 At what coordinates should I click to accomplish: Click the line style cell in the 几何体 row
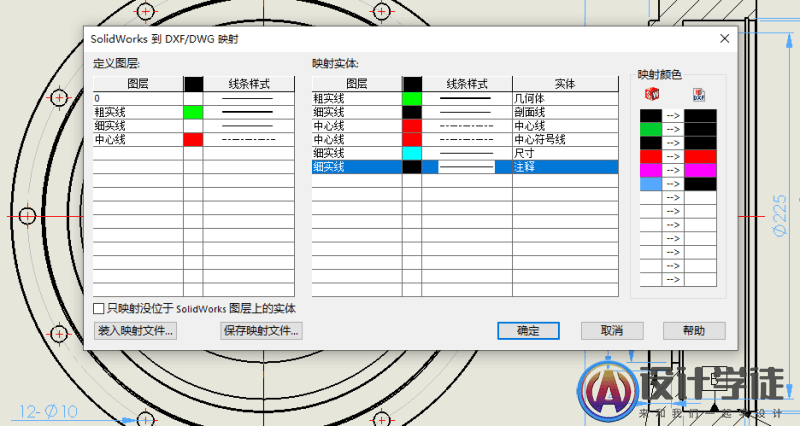click(467, 98)
